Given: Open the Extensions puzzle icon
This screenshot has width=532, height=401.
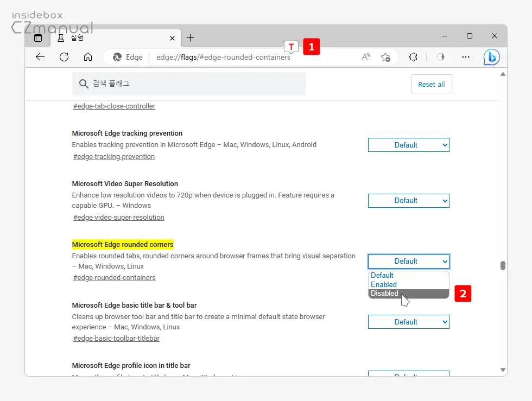Looking at the screenshot, I should coord(413,57).
